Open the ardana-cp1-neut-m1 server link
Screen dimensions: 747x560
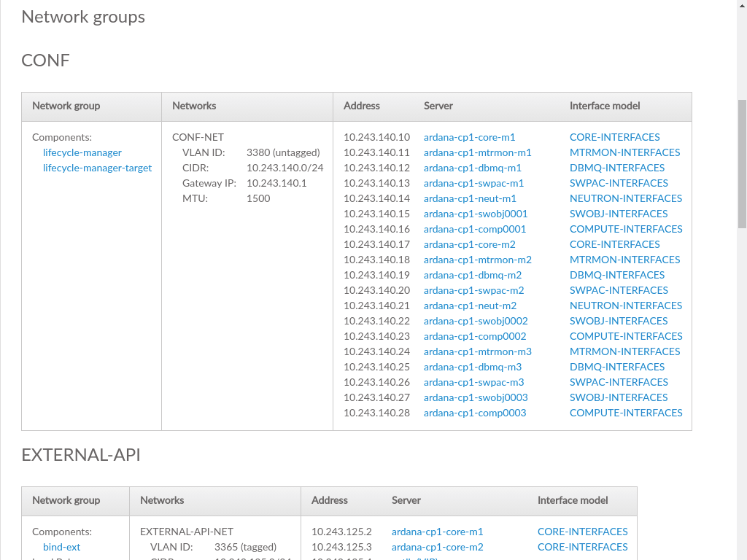tap(470, 198)
